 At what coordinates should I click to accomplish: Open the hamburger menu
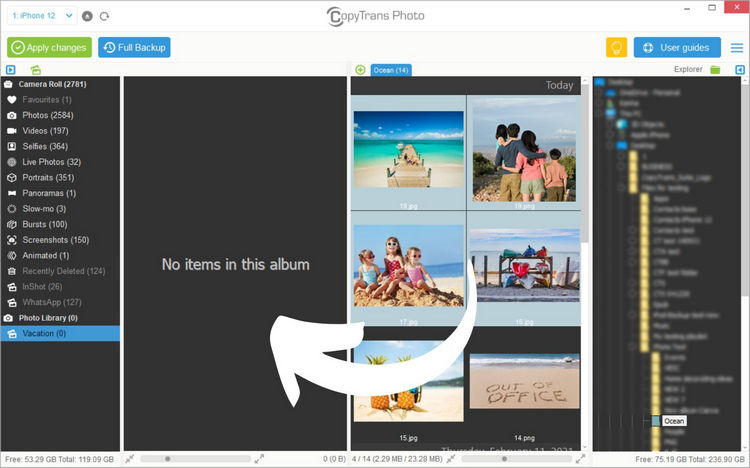[737, 48]
